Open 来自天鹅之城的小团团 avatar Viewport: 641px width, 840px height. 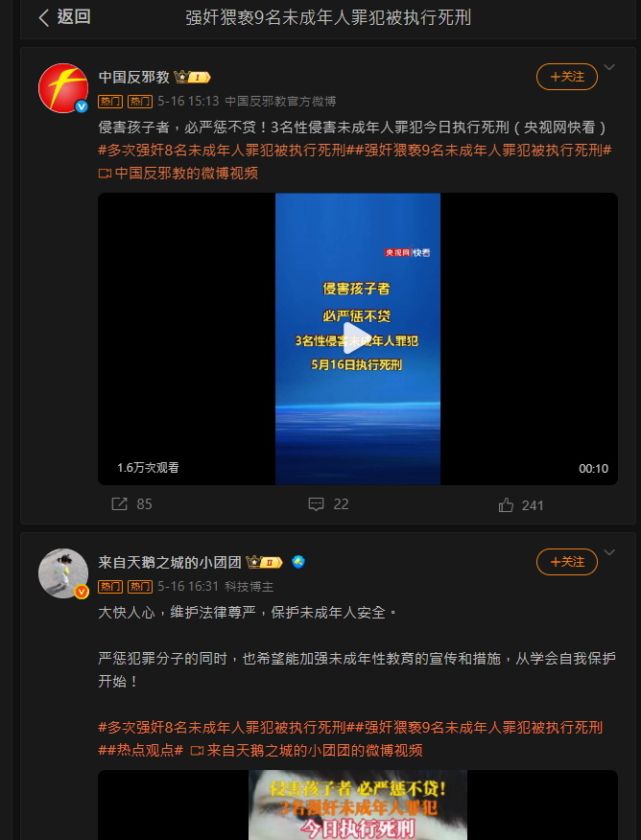point(63,573)
